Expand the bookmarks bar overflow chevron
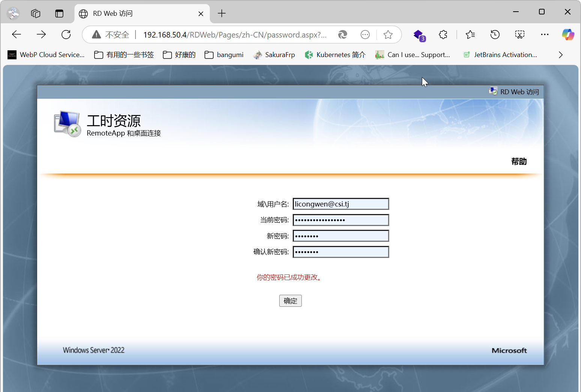Image resolution: width=581 pixels, height=392 pixels. coord(561,55)
